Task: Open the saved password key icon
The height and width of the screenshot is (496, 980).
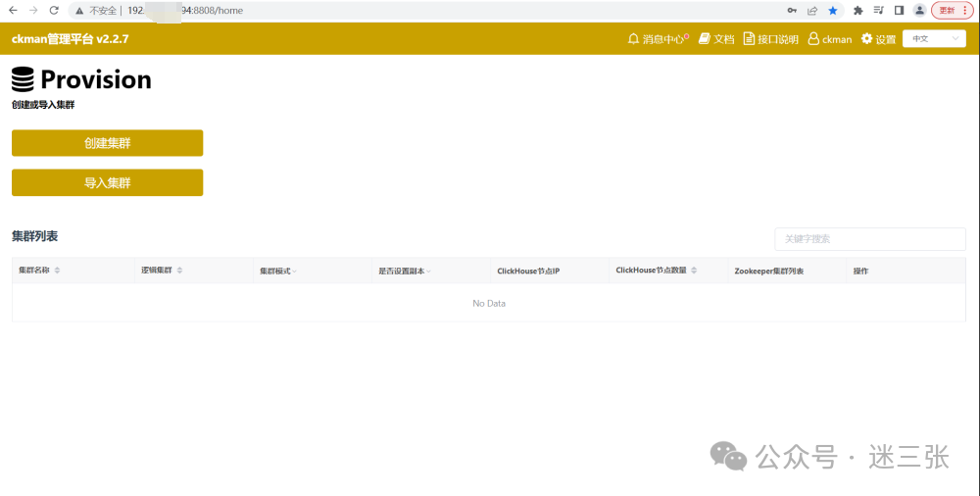Action: 792,10
